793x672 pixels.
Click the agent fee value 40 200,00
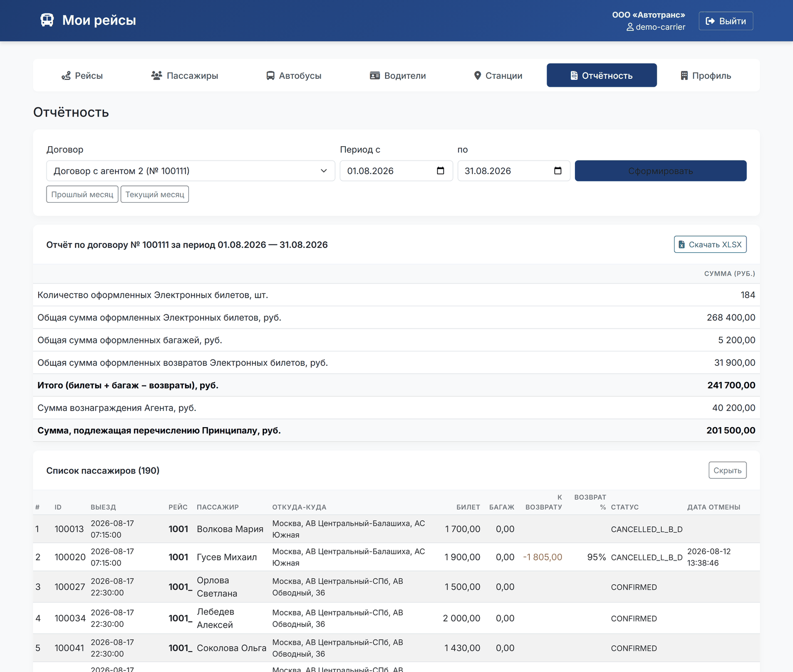(734, 408)
